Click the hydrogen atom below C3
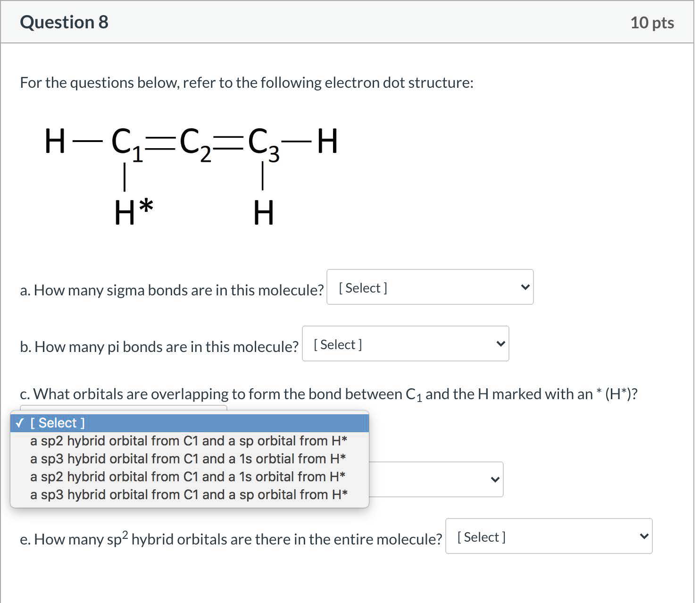The width and height of the screenshot is (700, 603). pyautogui.click(x=263, y=212)
